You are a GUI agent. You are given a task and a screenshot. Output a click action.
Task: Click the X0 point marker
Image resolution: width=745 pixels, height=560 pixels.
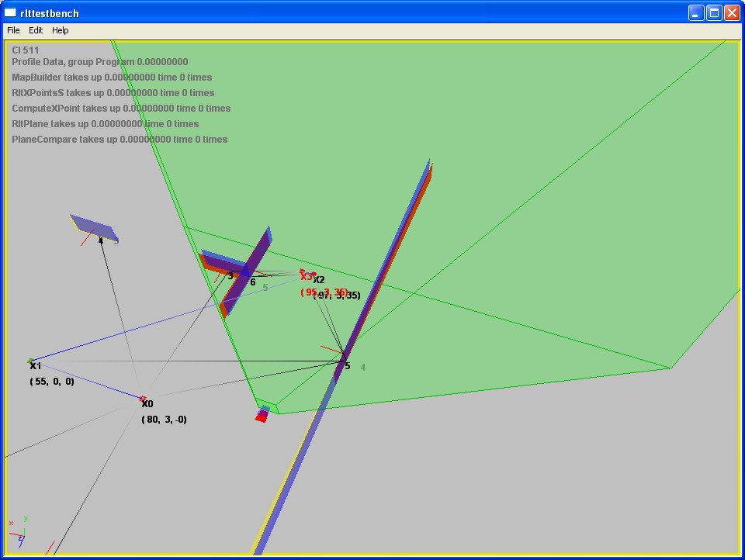click(144, 399)
